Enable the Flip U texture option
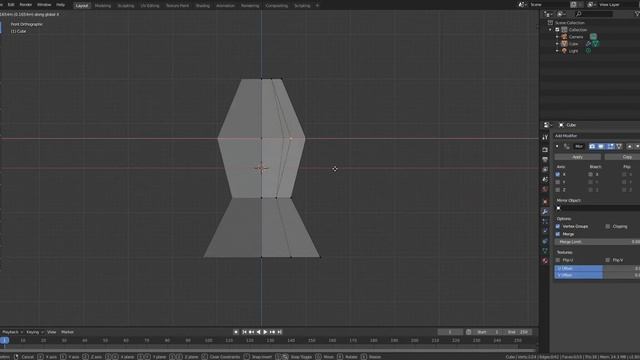 pyautogui.click(x=558, y=260)
